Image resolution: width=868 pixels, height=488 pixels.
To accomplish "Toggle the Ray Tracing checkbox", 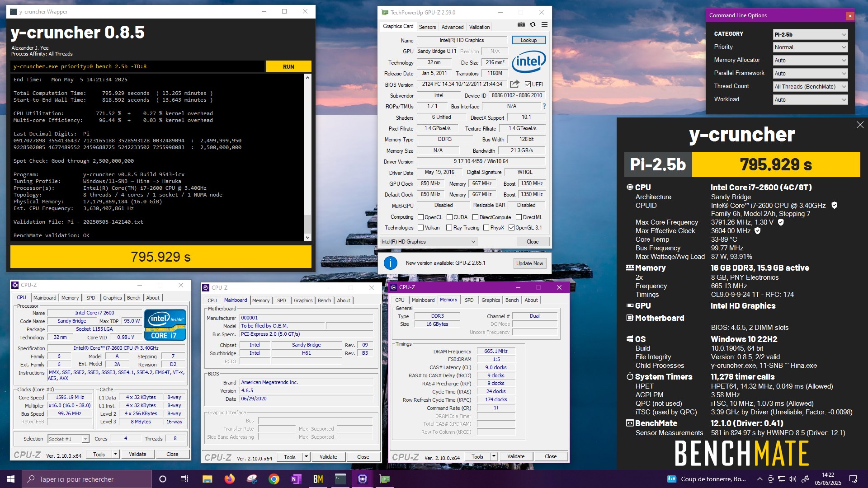I will point(449,228).
